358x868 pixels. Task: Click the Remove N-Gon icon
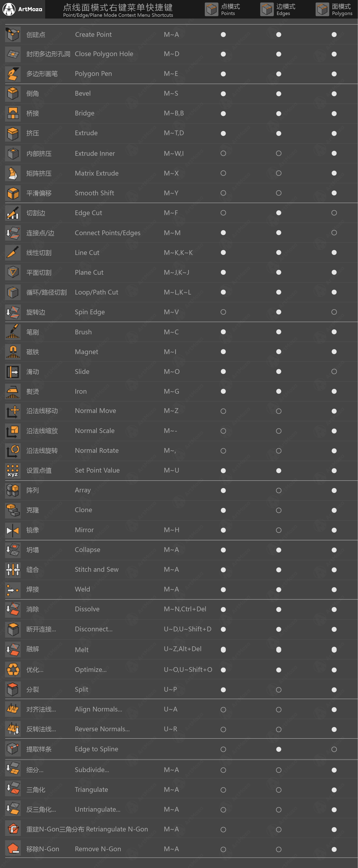[13, 849]
